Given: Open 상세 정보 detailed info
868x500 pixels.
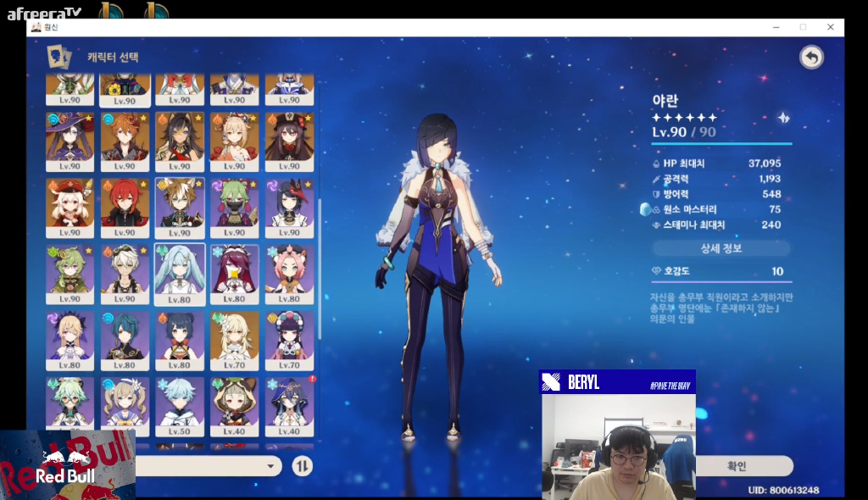Looking at the screenshot, I should (721, 248).
